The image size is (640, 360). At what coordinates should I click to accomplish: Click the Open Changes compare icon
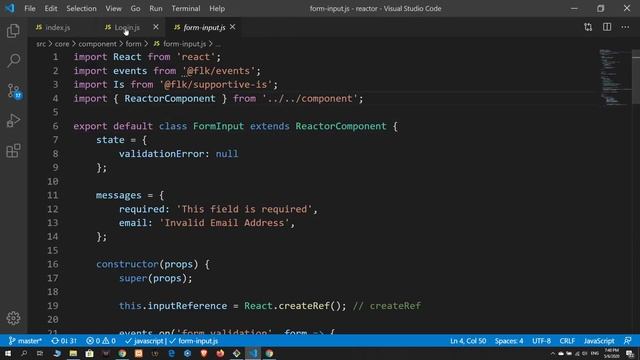point(588,27)
